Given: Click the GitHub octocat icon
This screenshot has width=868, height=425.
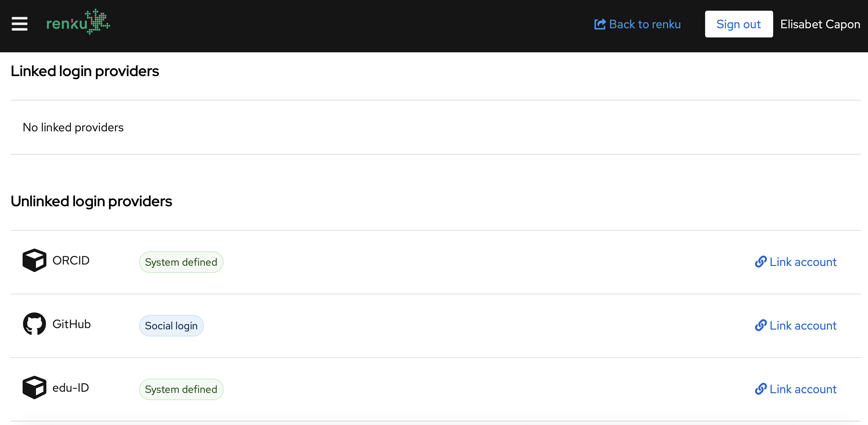Looking at the screenshot, I should [x=34, y=324].
